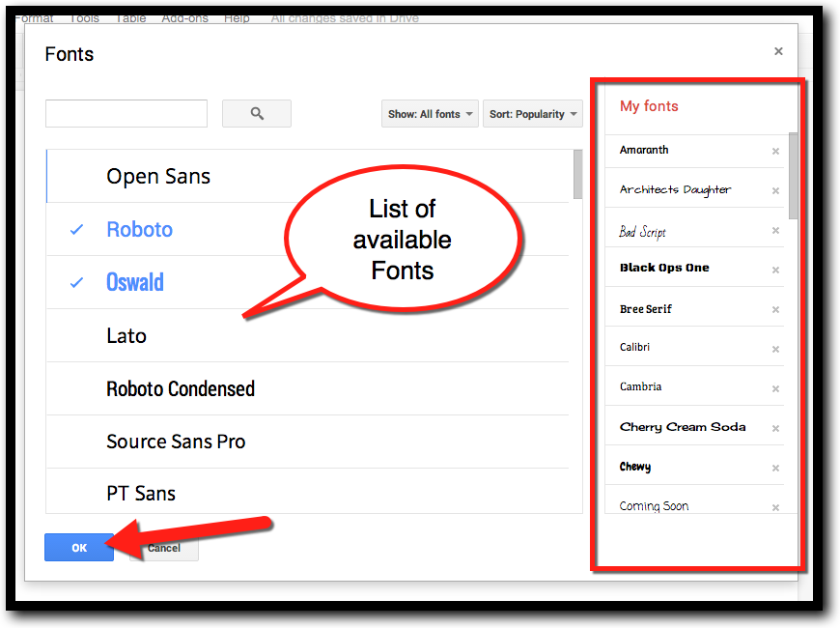840x628 pixels.
Task: Remove Coming Soon from My fonts
Action: coord(775,508)
